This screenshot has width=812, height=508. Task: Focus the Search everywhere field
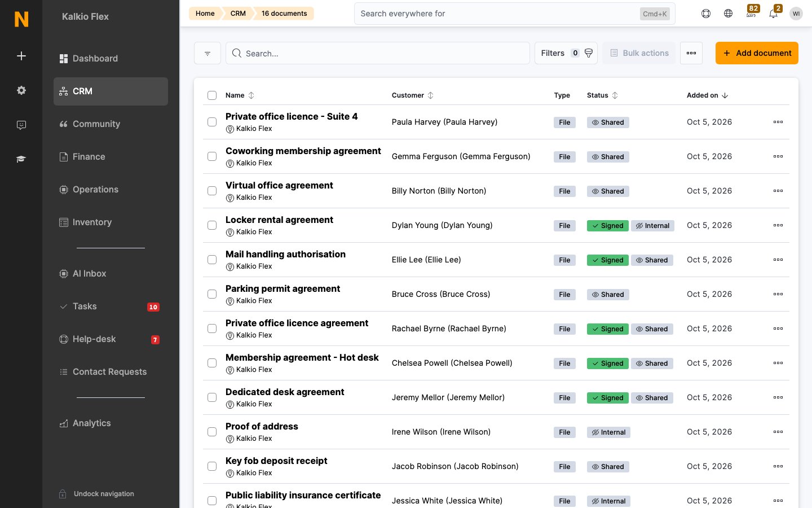514,14
